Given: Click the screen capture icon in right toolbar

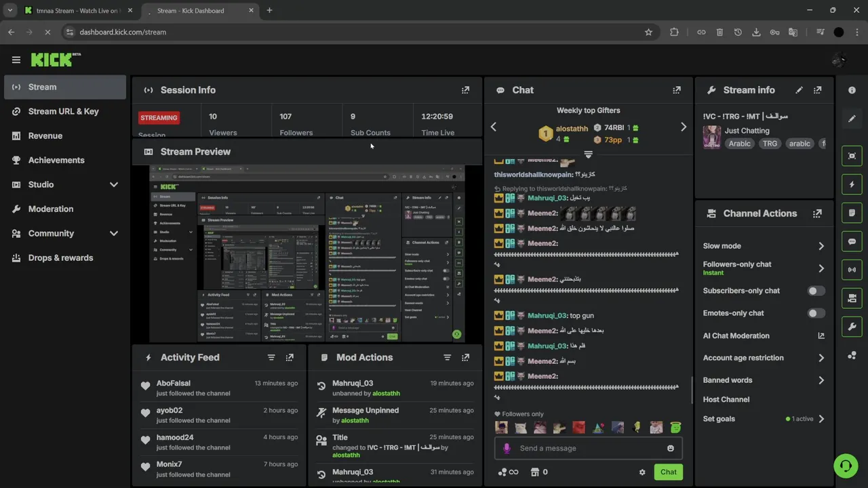Looking at the screenshot, I should (x=852, y=156).
